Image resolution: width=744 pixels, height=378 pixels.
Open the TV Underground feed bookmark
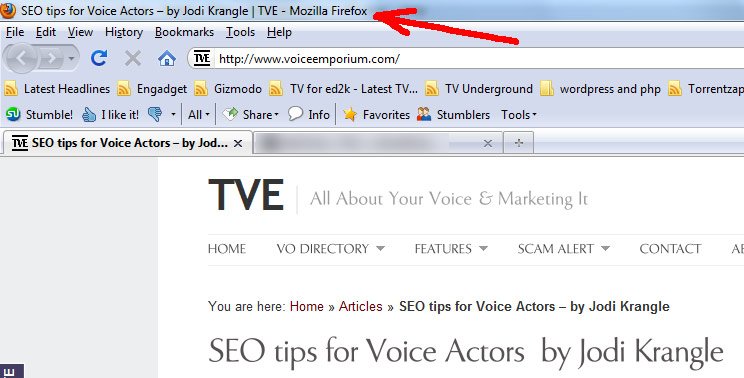[478, 89]
